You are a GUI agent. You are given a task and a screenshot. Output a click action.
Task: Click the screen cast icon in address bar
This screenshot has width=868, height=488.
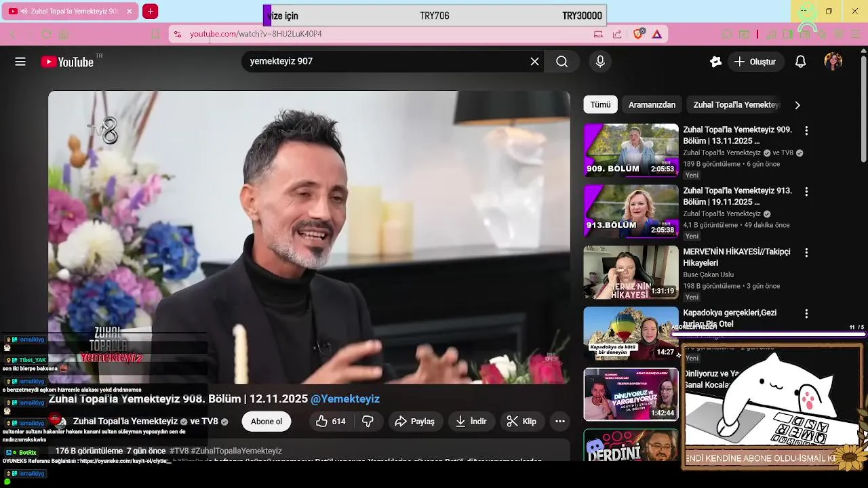point(598,34)
